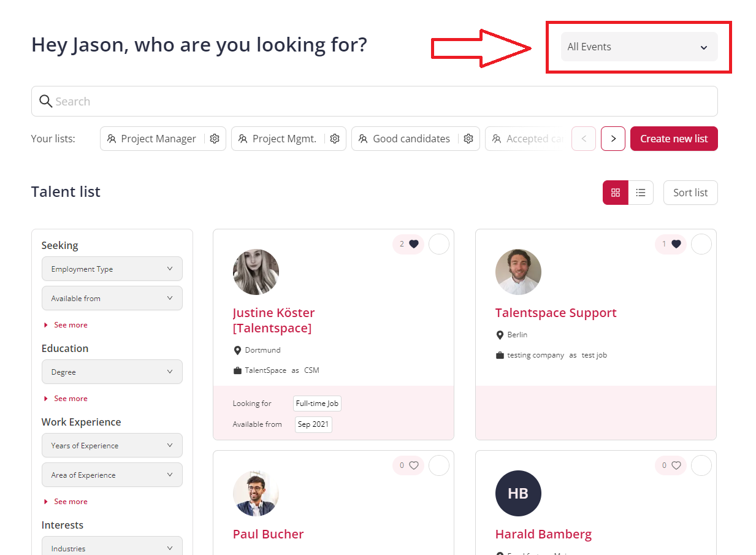Tick selection circle on Talentspace Support card
756x555 pixels.
point(701,244)
